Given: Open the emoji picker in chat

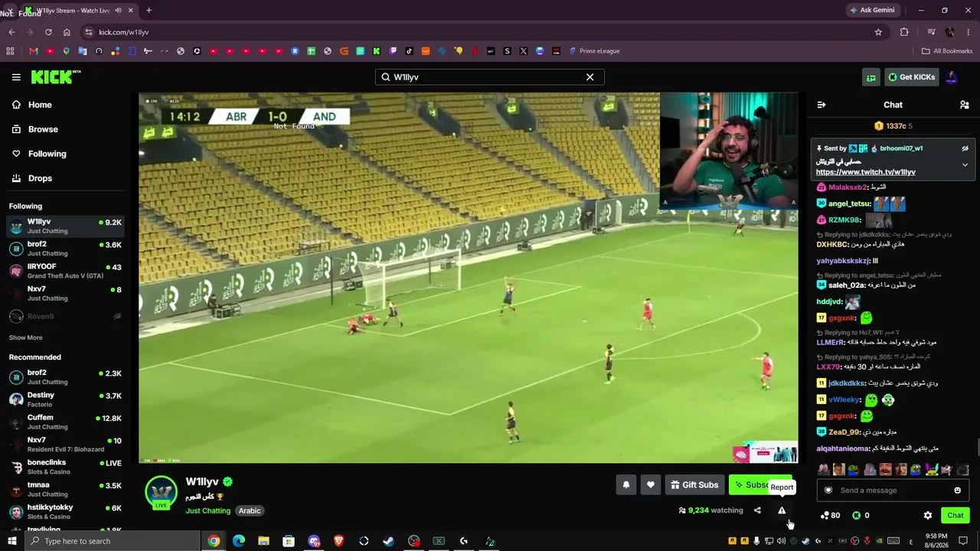Looking at the screenshot, I should point(957,491).
